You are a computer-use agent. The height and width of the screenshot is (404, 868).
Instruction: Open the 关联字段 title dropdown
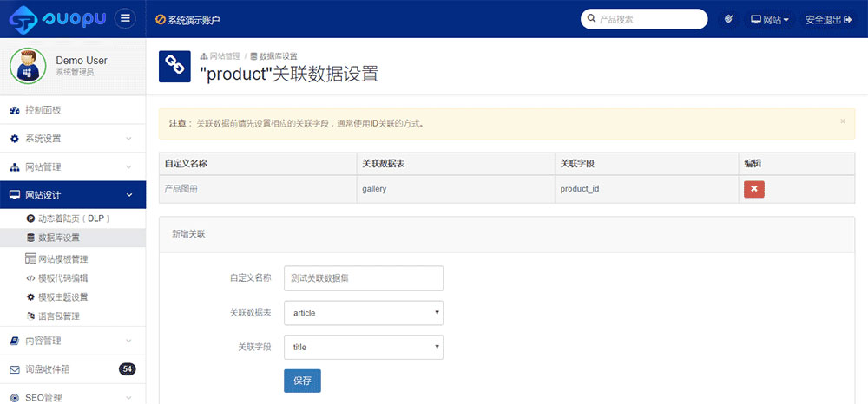[364, 347]
